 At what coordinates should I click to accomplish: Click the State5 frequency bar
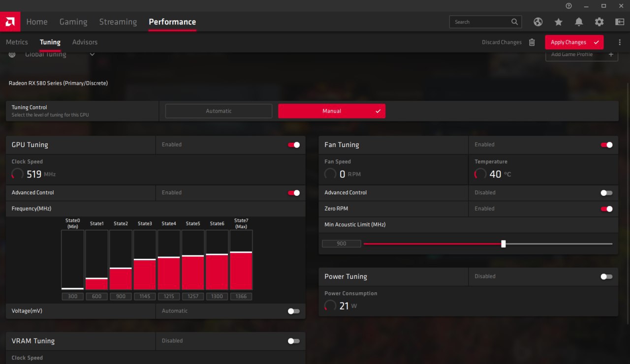pos(193,260)
